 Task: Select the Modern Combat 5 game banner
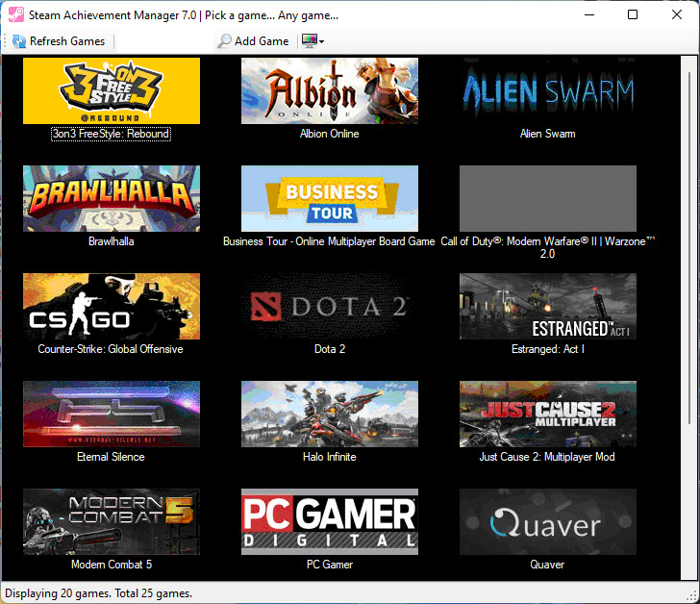112,521
